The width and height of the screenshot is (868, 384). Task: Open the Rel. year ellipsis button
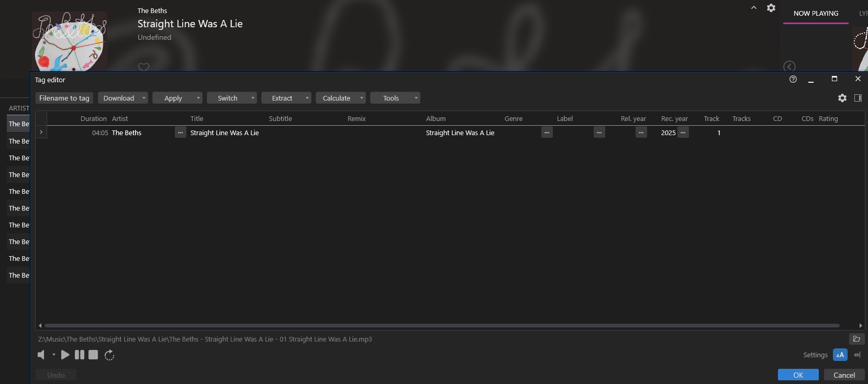click(641, 133)
